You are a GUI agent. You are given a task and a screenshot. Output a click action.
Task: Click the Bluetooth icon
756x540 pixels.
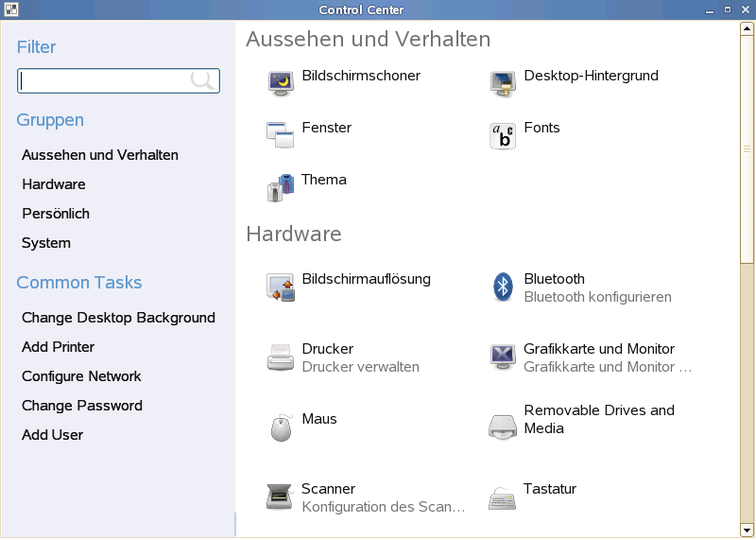pyautogui.click(x=503, y=287)
